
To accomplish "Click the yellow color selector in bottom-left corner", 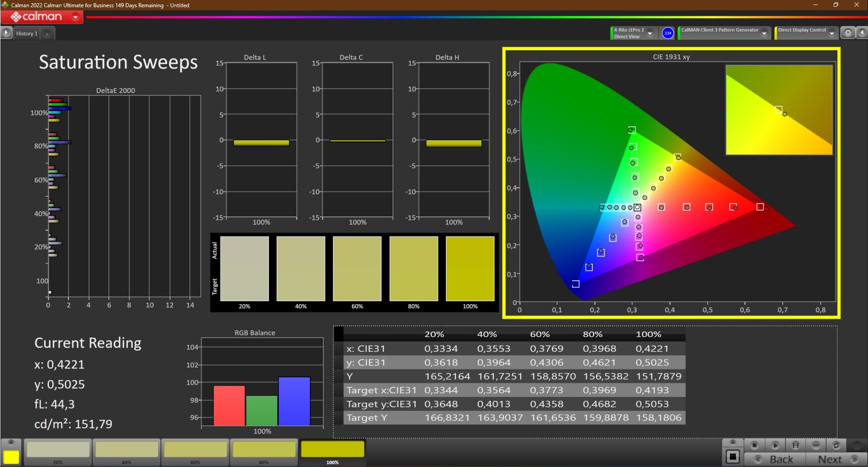I will point(11,457).
